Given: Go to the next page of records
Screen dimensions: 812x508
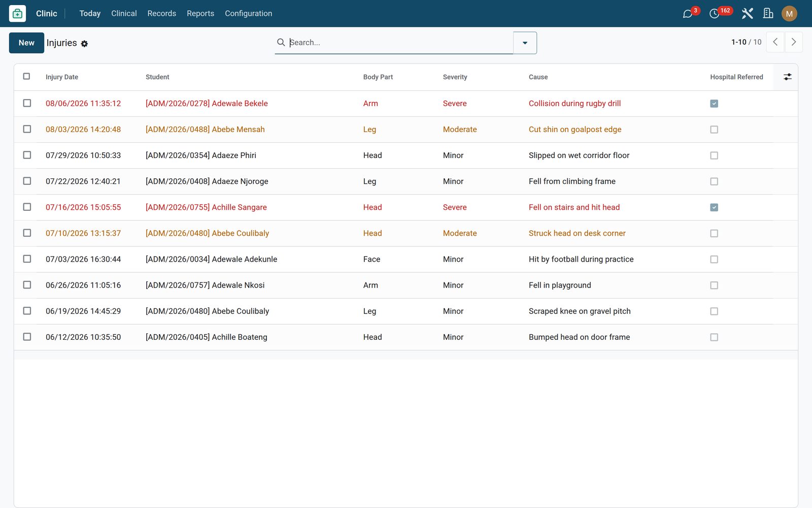Looking at the screenshot, I should (x=794, y=42).
